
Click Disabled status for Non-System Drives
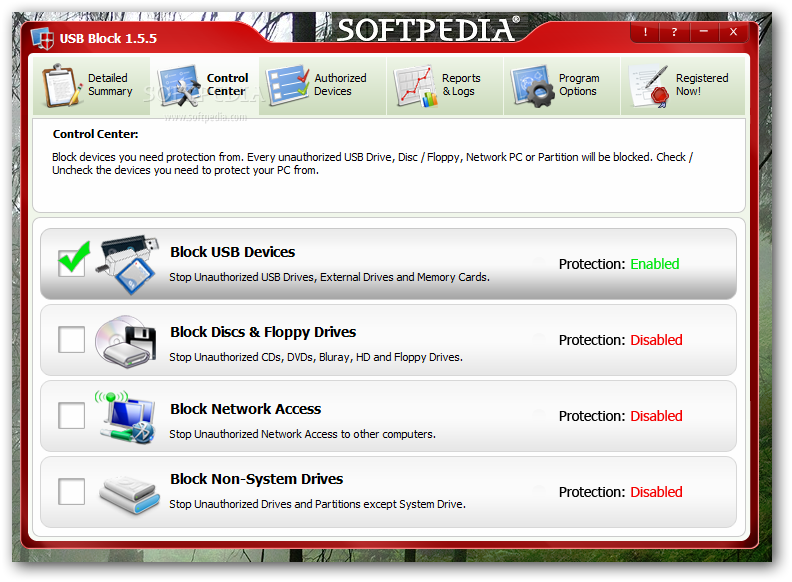tap(656, 492)
